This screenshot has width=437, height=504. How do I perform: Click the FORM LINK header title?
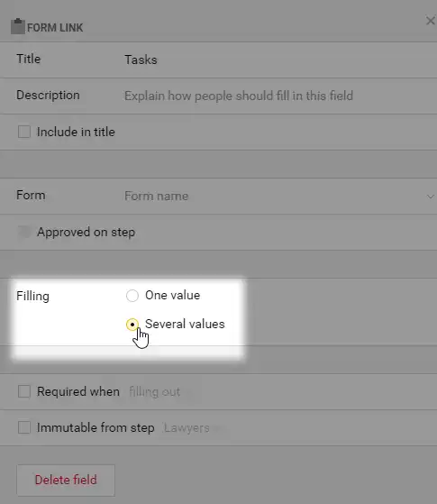55,28
